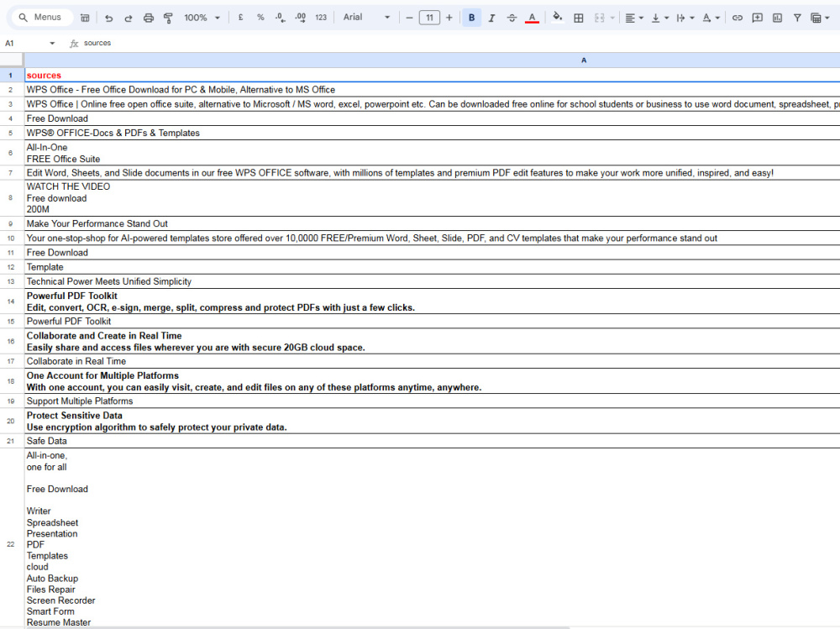Select cell 'WATCH THE VIDEO'

coord(432,197)
